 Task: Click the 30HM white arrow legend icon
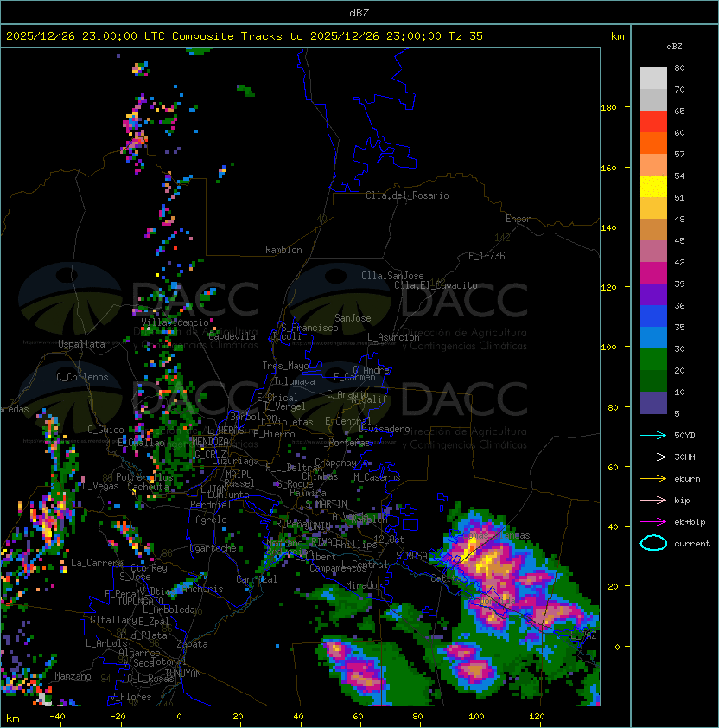click(x=653, y=457)
